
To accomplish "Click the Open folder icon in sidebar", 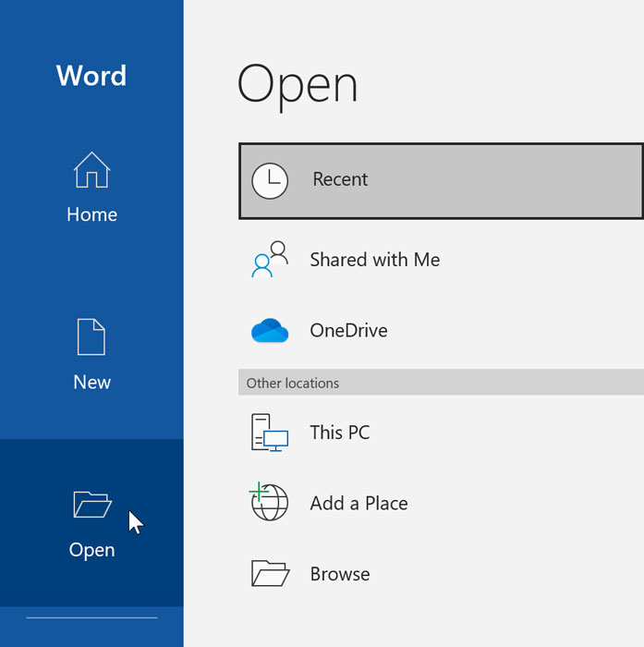I will (x=91, y=505).
